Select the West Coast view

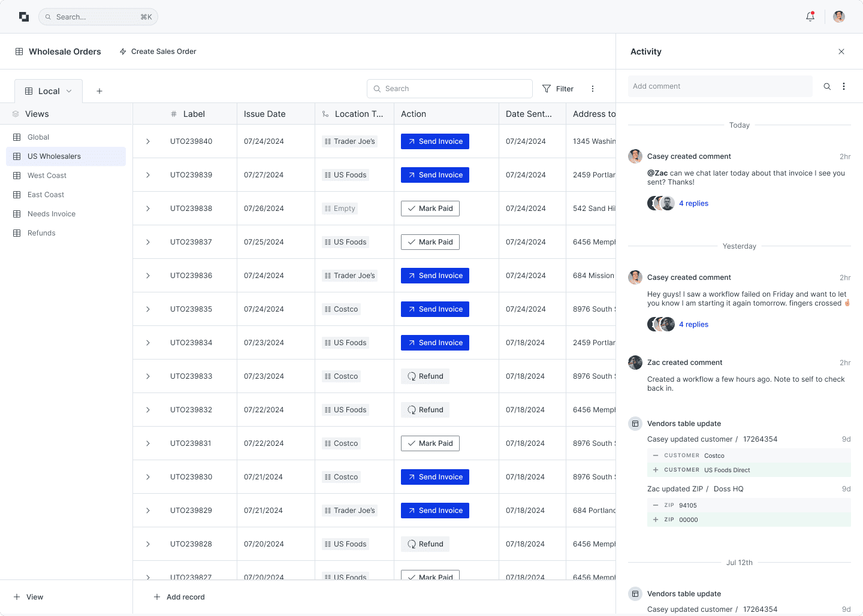tap(66, 176)
